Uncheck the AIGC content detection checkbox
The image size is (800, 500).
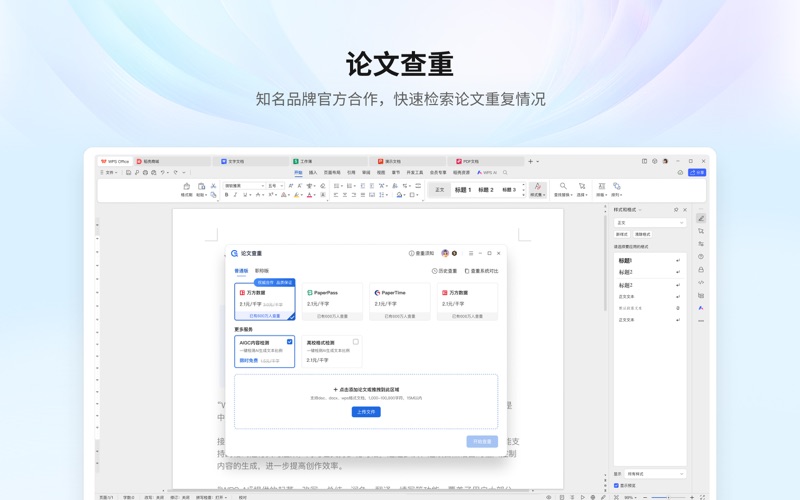pos(289,341)
